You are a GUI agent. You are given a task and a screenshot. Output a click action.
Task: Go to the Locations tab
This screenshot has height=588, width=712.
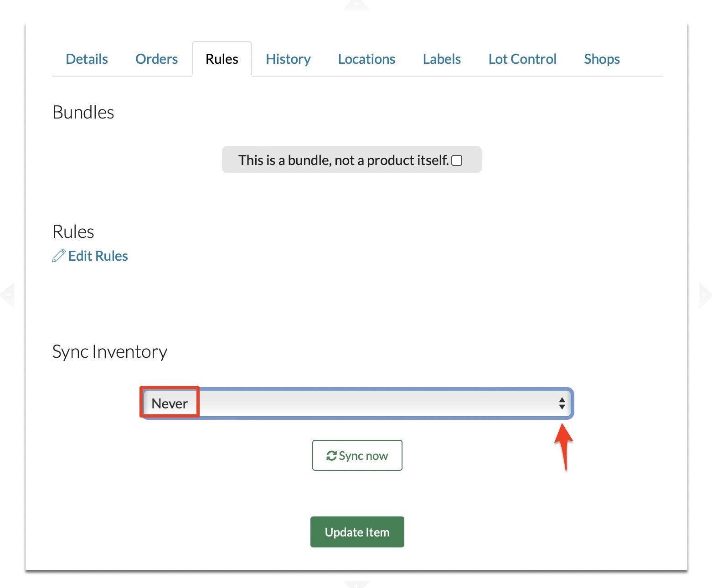(366, 59)
